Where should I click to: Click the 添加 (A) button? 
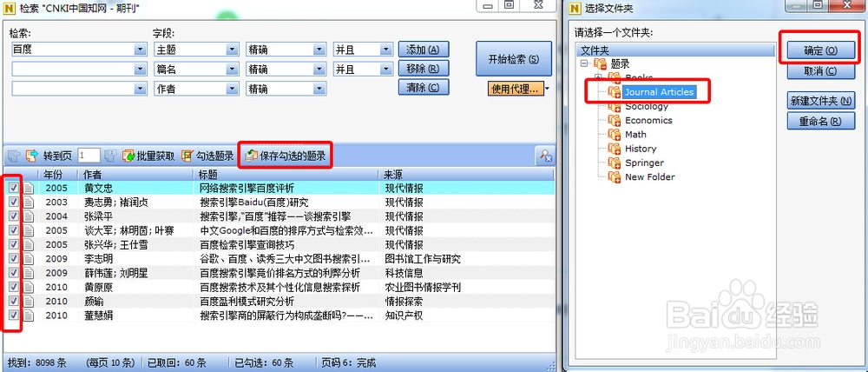[x=423, y=50]
